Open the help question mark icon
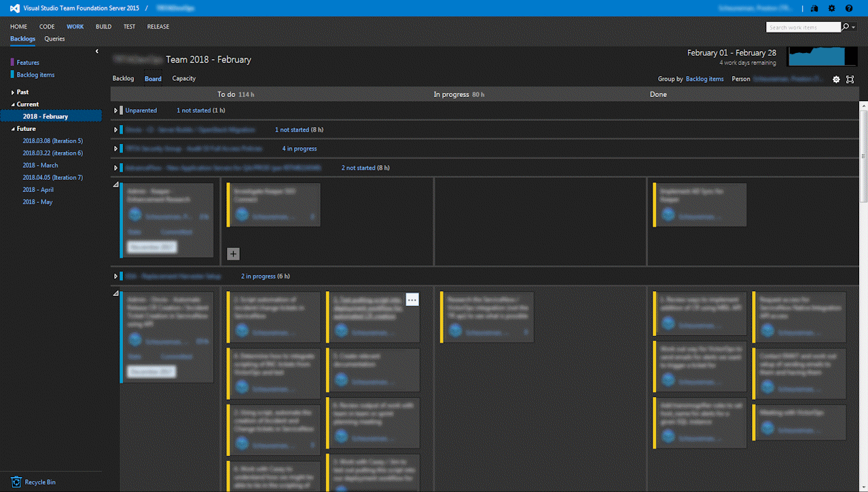 tap(849, 8)
